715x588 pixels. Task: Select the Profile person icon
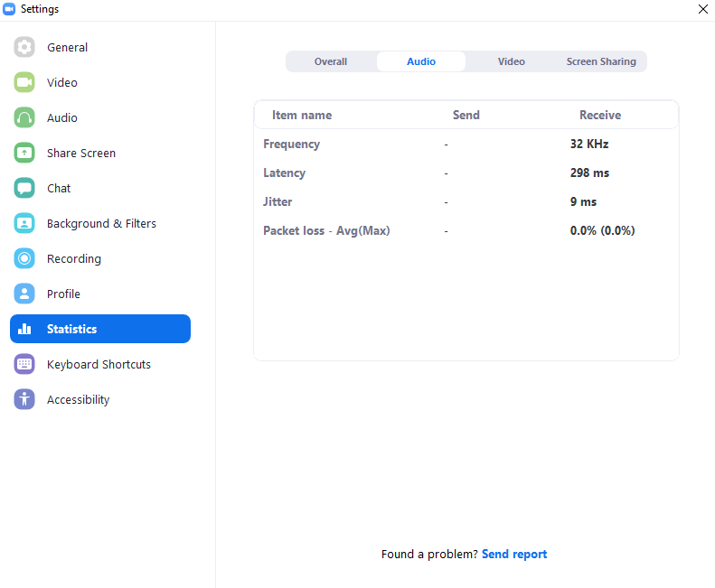tap(24, 294)
